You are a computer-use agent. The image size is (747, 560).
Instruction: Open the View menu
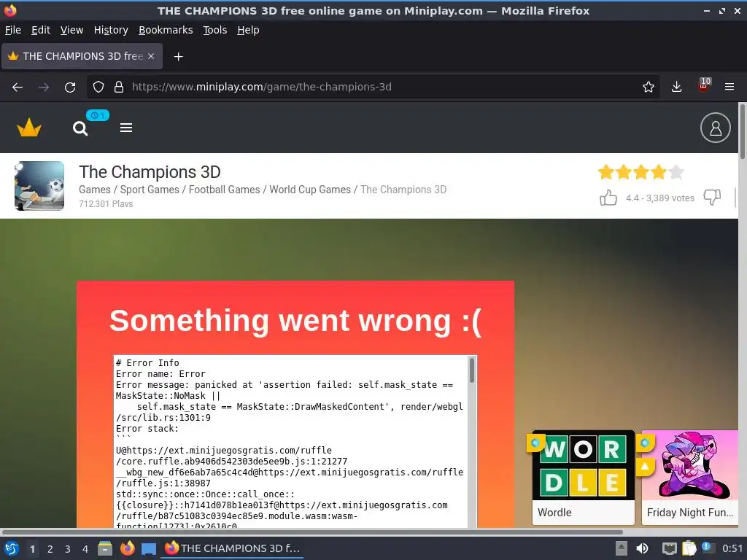[72, 30]
